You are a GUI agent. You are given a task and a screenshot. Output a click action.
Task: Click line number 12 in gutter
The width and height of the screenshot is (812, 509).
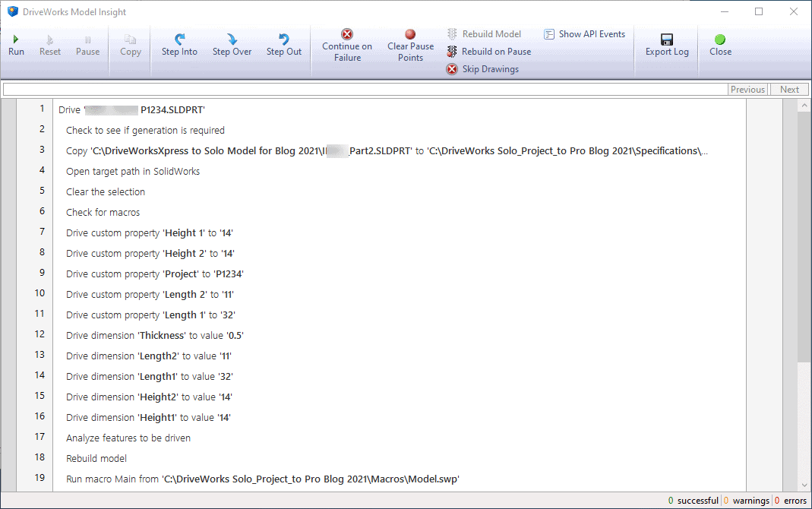(39, 334)
